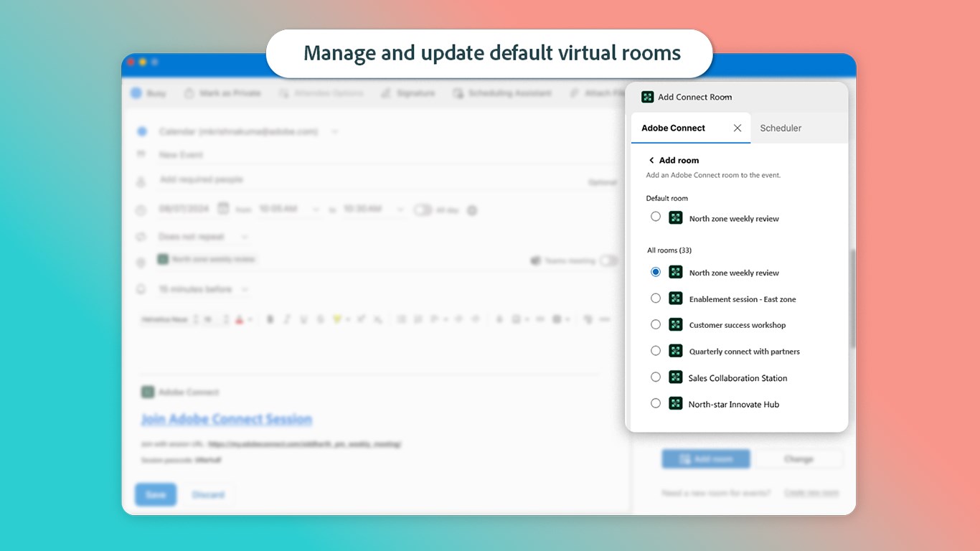Toggle bold in the editor toolbar
This screenshot has width=980, height=551.
pyautogui.click(x=270, y=319)
